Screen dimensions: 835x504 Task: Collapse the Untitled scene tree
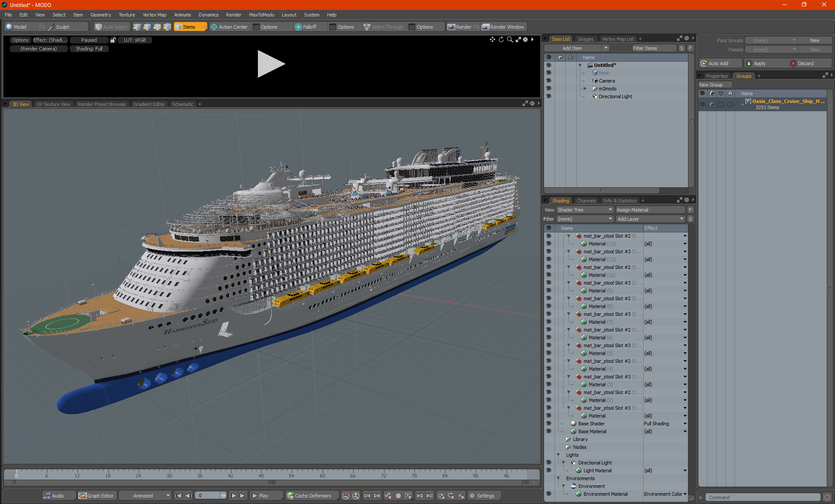[x=580, y=65]
